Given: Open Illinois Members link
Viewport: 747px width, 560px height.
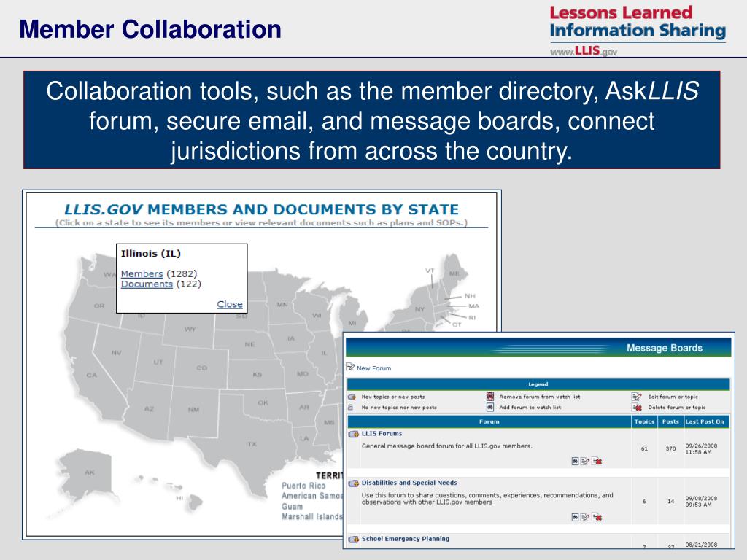Looking at the screenshot, I should [142, 274].
